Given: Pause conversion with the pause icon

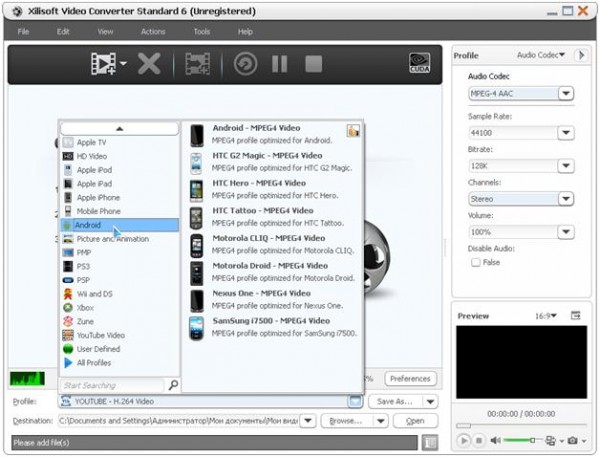Looking at the screenshot, I should pos(279,64).
